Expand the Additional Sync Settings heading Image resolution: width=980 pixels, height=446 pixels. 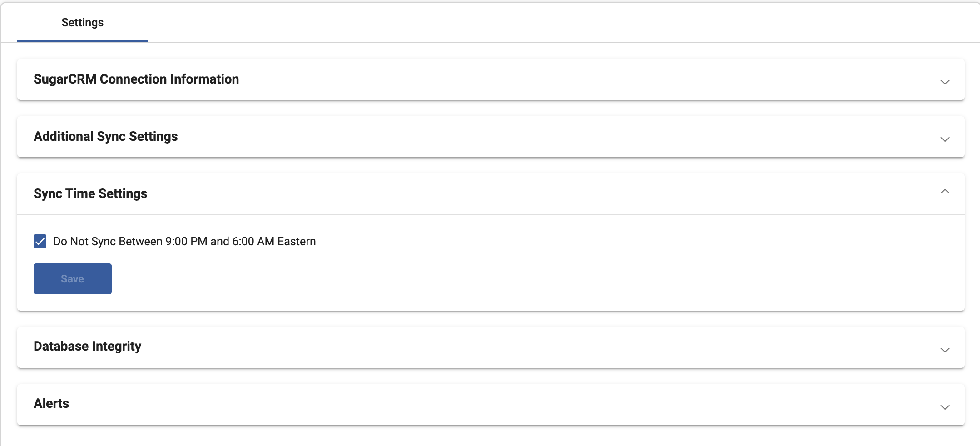(x=105, y=136)
